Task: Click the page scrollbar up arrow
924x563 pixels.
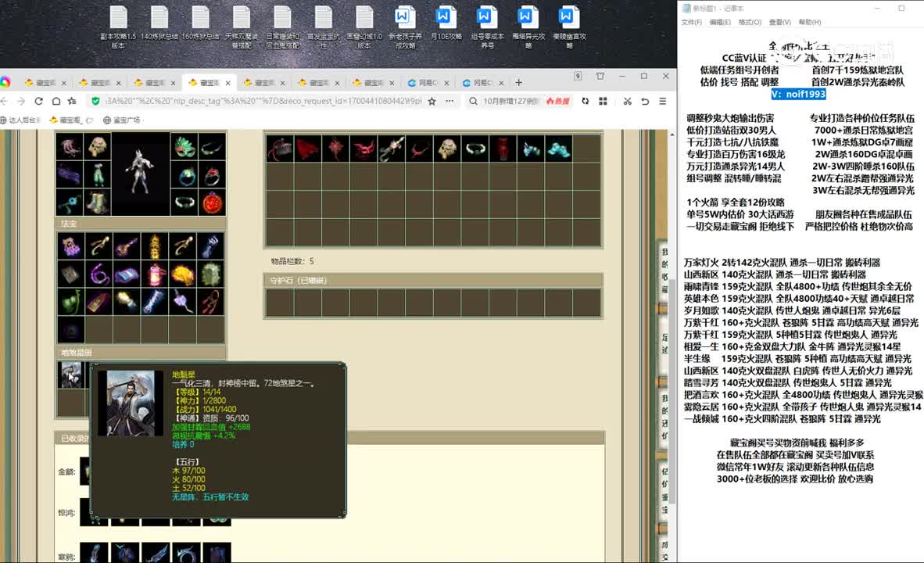Action: pos(672,135)
